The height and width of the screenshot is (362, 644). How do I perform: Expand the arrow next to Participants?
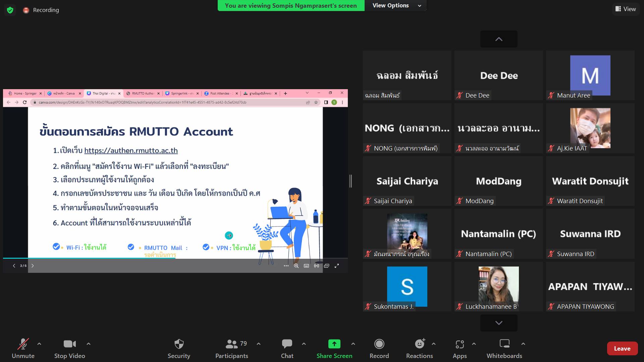point(259,344)
